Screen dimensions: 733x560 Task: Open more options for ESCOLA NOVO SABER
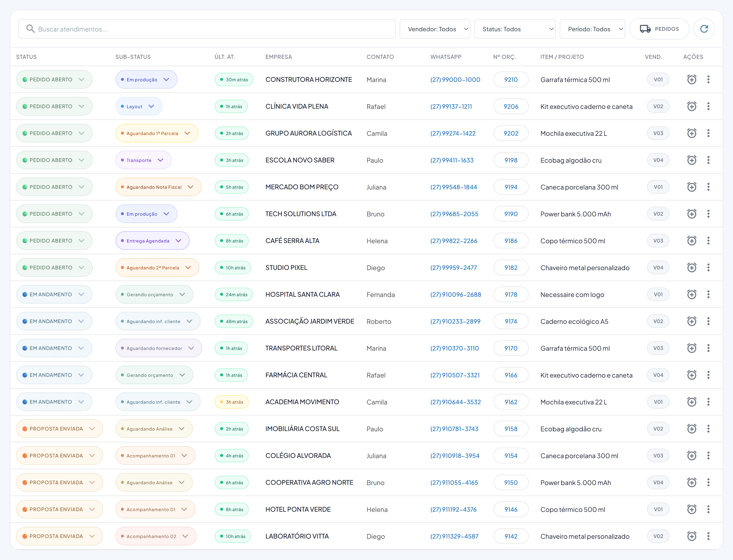coord(708,160)
